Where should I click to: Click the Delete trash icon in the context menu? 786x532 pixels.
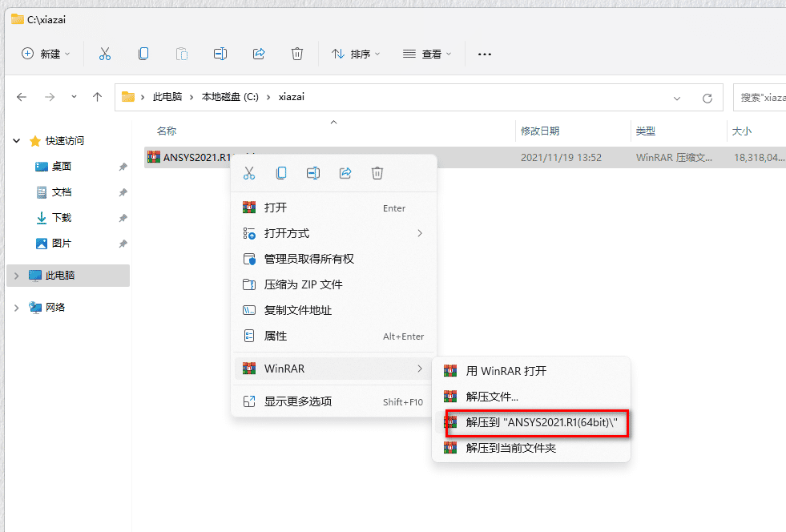[377, 173]
